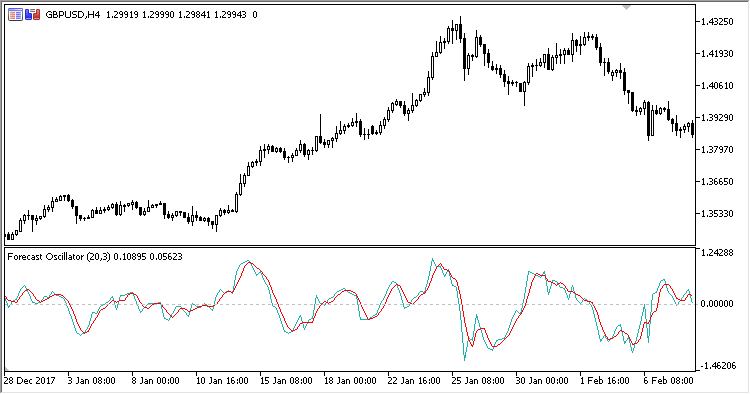Click the 25 Jan 08:00 time label
This screenshot has width=750, height=394.
(478, 381)
